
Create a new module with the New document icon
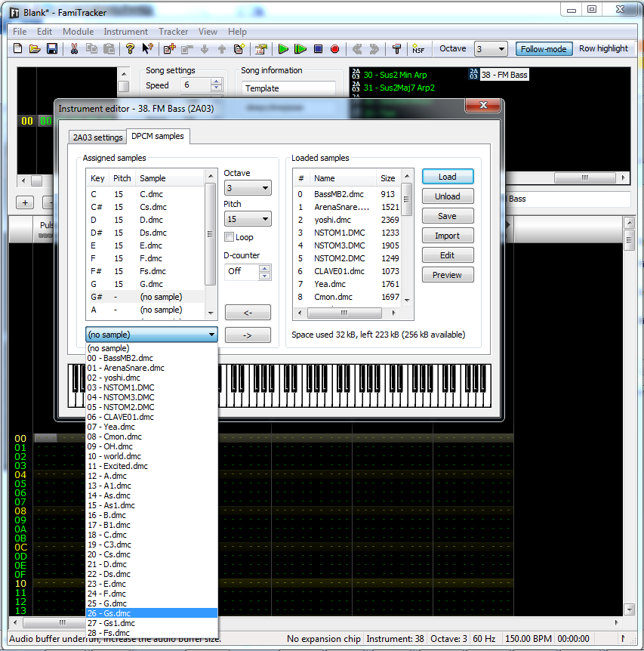click(x=18, y=49)
